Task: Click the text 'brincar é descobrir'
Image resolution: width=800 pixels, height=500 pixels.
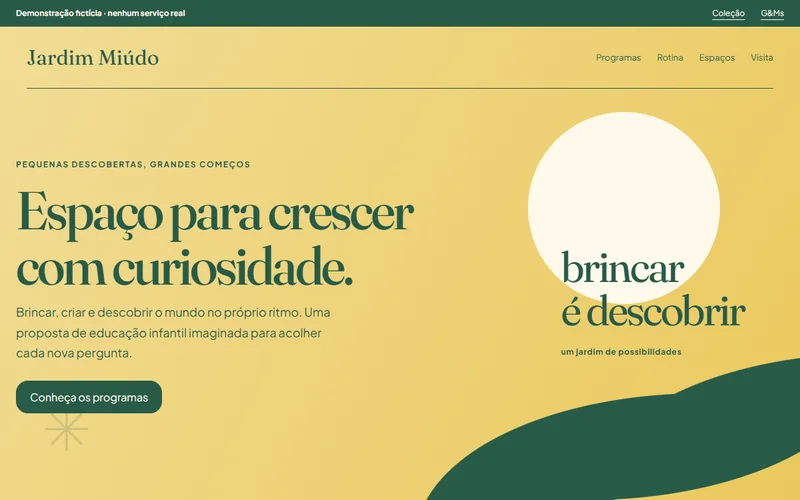Action: pyautogui.click(x=653, y=289)
